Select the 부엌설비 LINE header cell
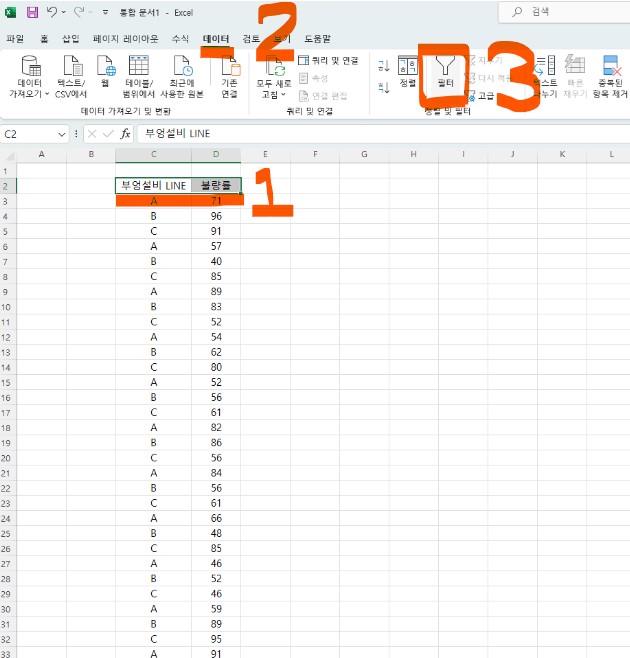 click(x=153, y=185)
